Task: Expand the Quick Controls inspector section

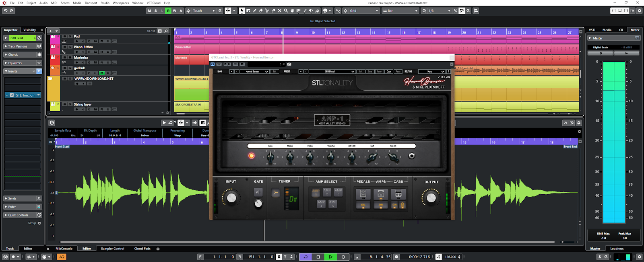Action: point(23,215)
